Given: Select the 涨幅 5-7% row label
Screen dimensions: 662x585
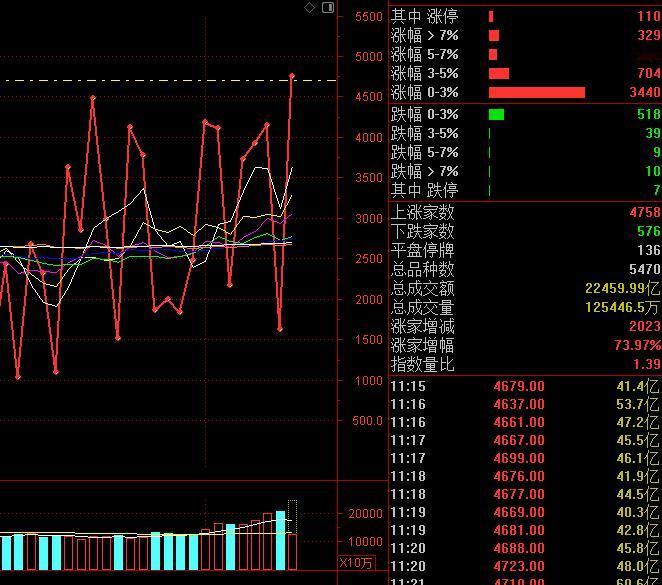Looking at the screenshot, I should 424,54.
